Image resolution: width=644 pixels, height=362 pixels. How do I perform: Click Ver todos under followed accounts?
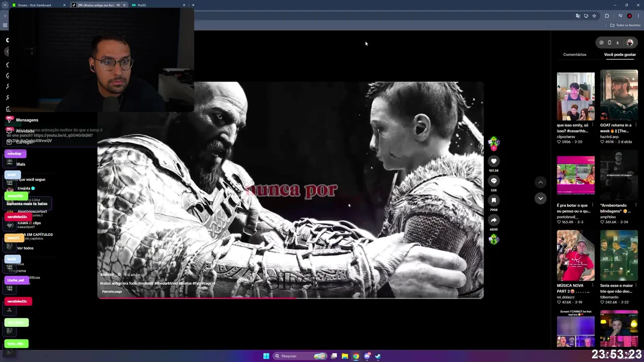[25, 248]
